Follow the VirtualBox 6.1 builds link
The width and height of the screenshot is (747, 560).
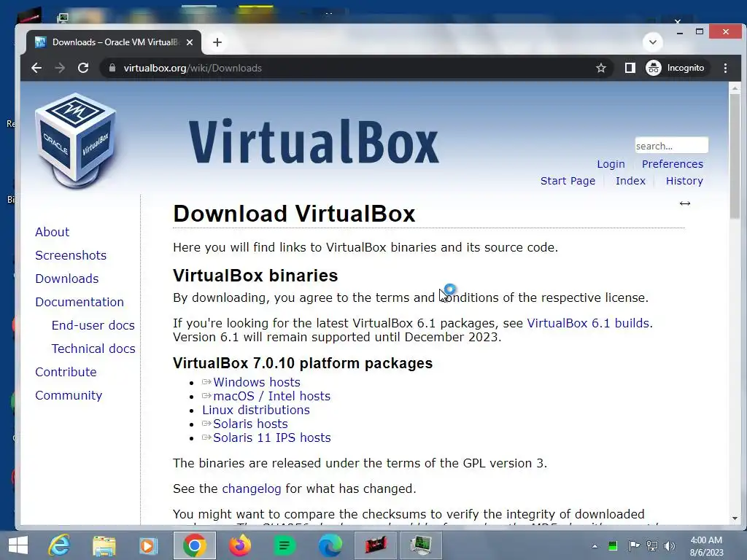588,323
